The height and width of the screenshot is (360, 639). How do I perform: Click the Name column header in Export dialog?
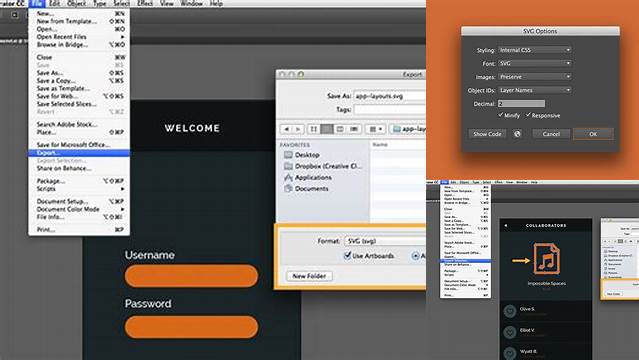380,145
